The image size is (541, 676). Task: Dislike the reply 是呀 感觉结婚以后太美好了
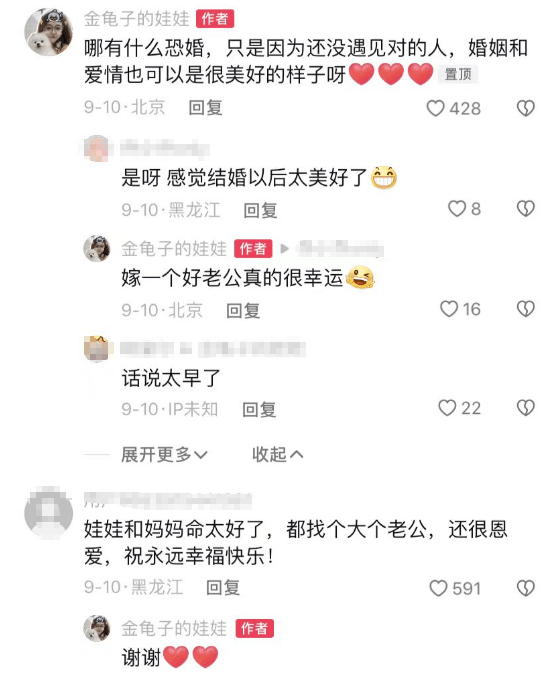(x=525, y=209)
